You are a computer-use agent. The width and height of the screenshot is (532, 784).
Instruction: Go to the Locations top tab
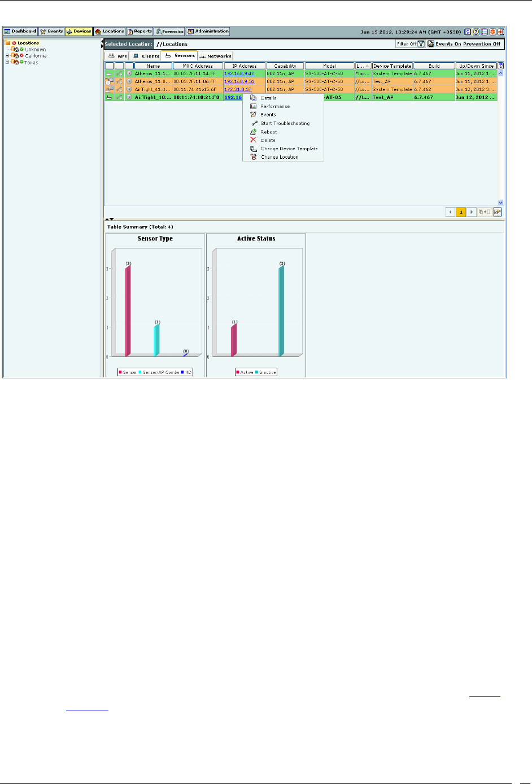(x=109, y=32)
